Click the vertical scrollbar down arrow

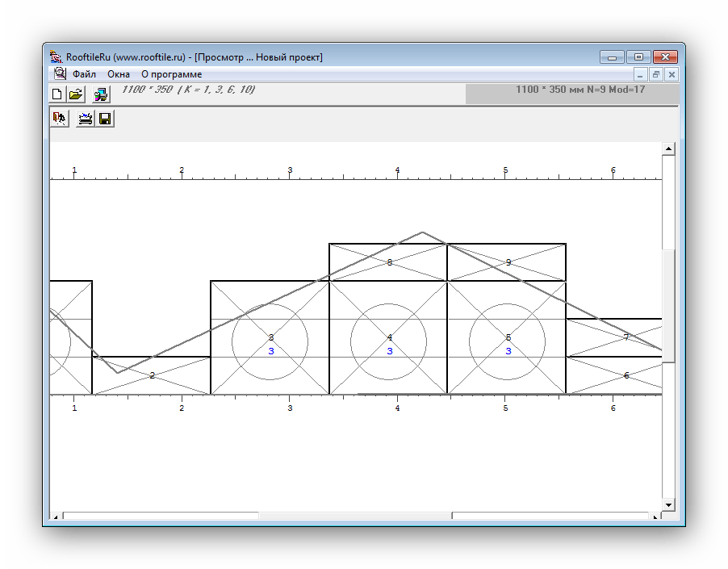tap(668, 504)
